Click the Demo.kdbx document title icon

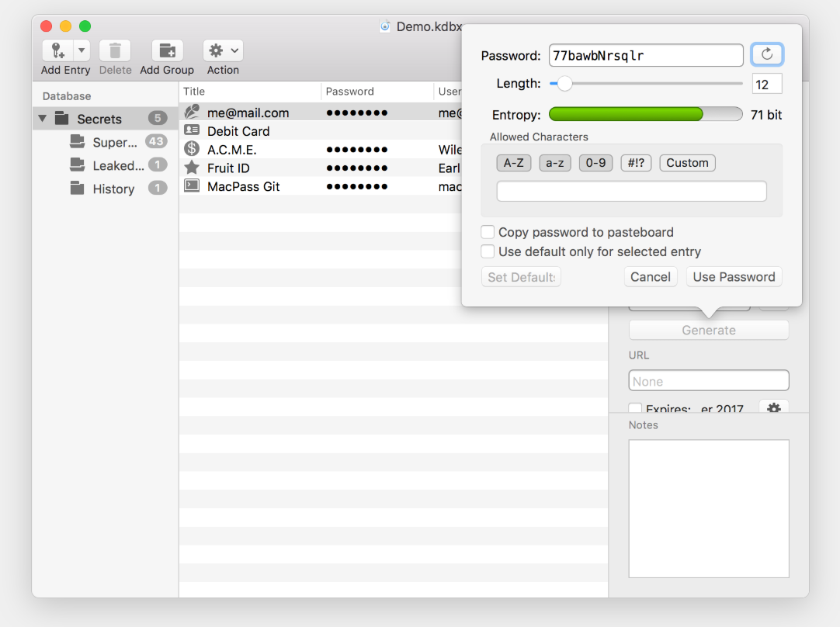click(x=384, y=26)
